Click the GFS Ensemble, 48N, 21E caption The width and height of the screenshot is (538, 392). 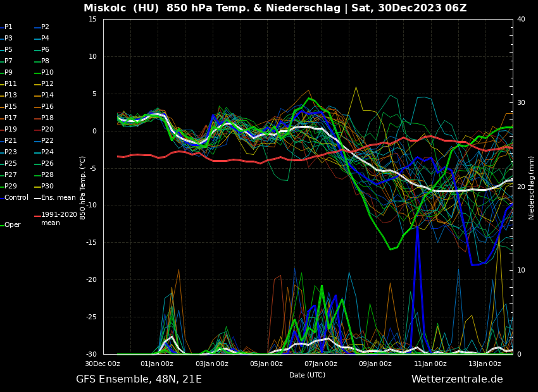(x=139, y=379)
